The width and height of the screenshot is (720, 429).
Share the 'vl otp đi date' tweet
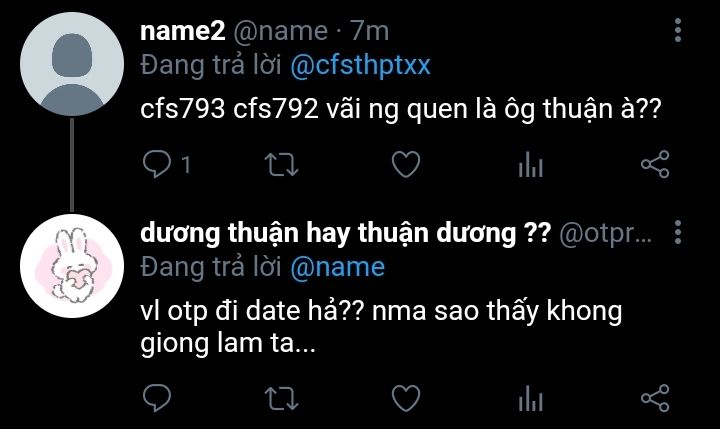point(655,398)
